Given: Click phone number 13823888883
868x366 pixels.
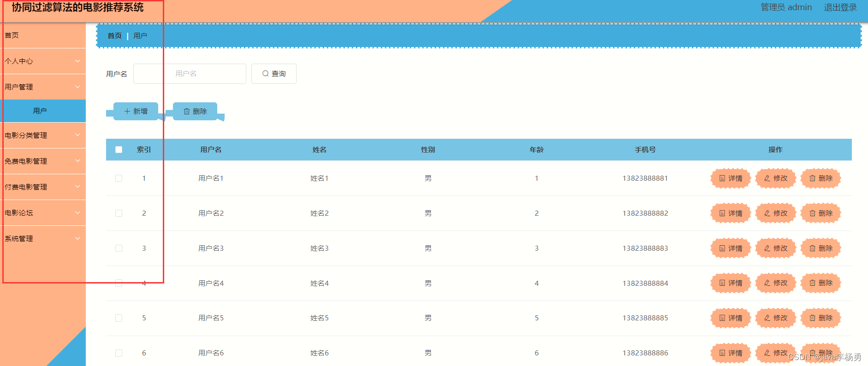Looking at the screenshot, I should pyautogui.click(x=645, y=248).
